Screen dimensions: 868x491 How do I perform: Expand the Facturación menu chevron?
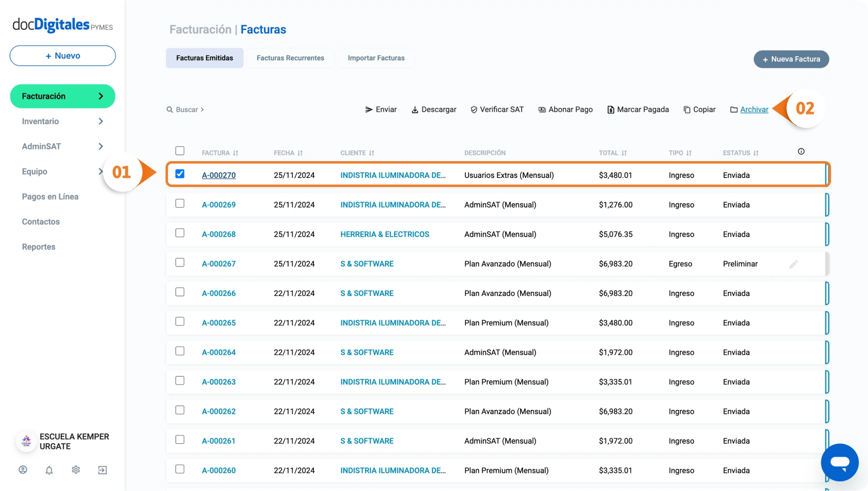click(x=101, y=96)
